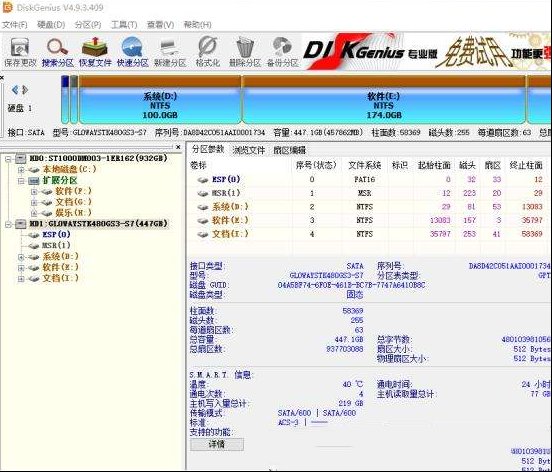Expand 软件(F:) tree node
The width and height of the screenshot is (552, 472).
pyautogui.click(x=34, y=192)
